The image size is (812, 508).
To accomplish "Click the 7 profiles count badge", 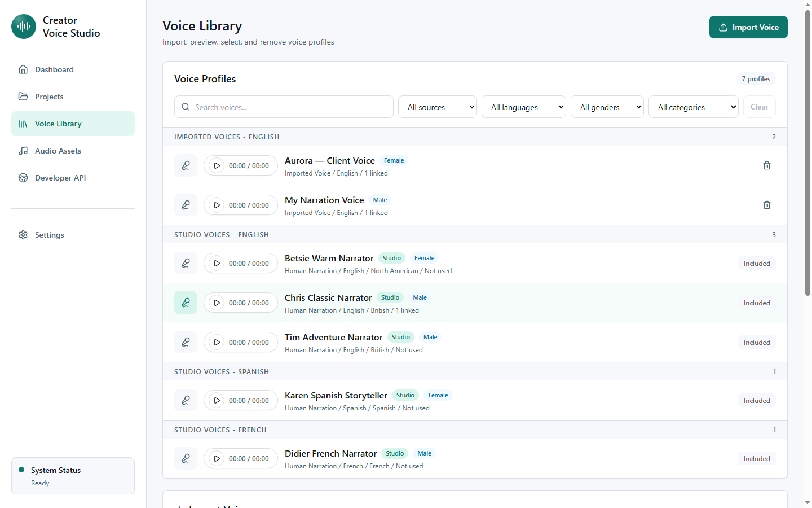I will coord(756,79).
